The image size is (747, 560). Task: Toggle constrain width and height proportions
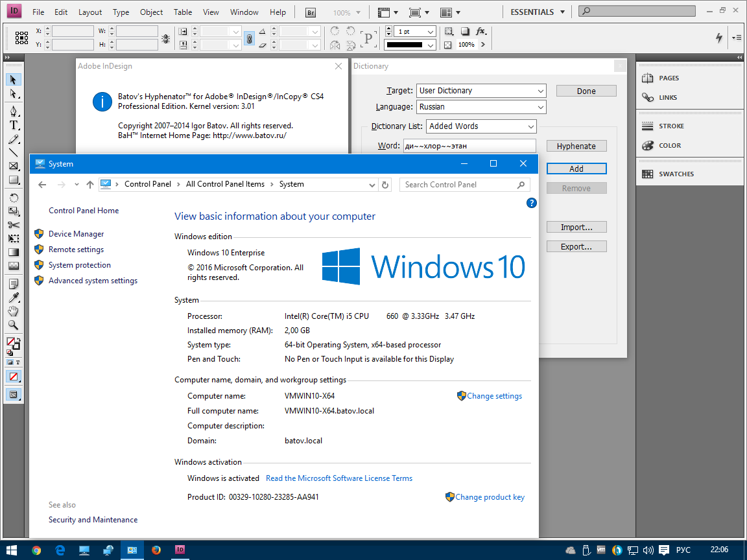(165, 39)
